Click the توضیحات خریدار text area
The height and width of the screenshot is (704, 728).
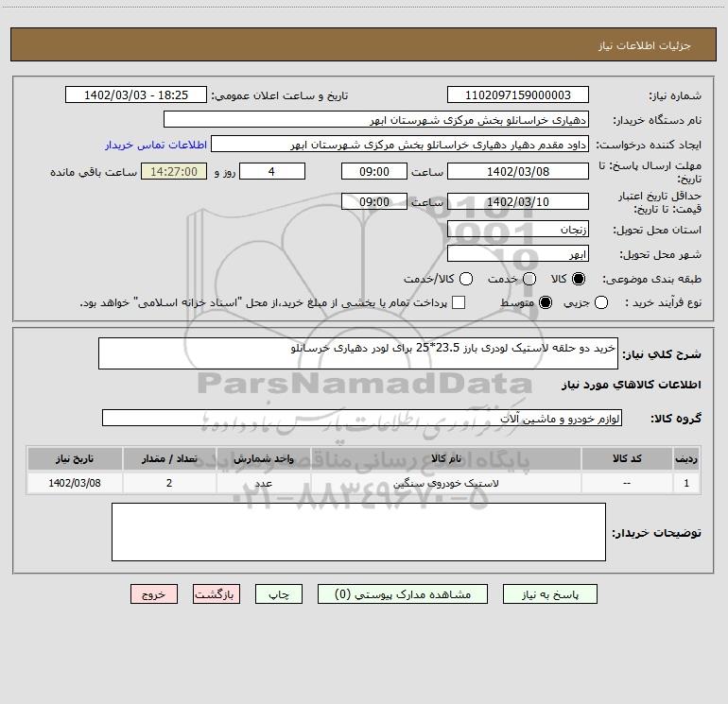(358, 532)
